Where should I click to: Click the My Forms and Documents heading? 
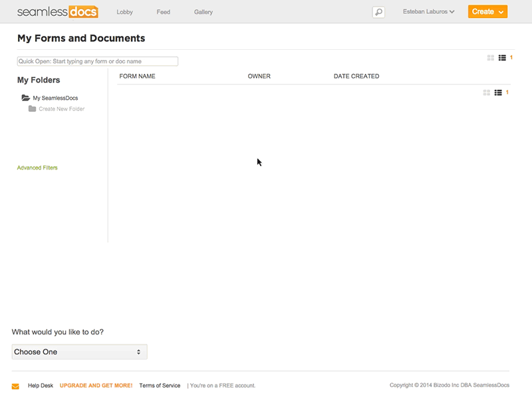[x=81, y=39]
